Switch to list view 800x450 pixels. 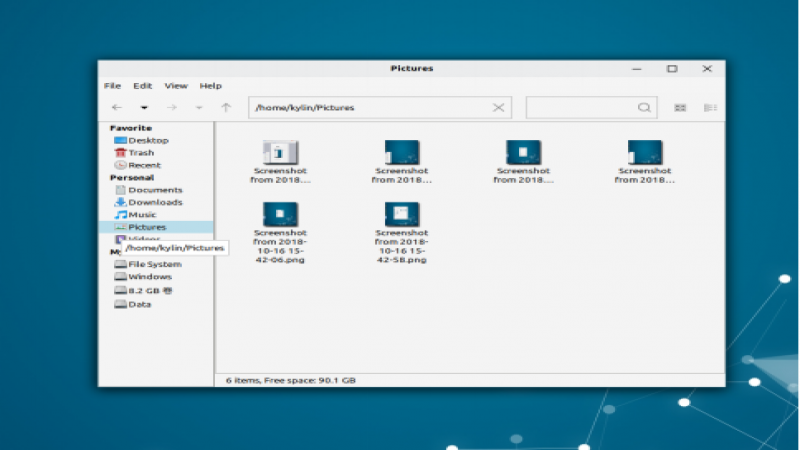click(x=711, y=107)
